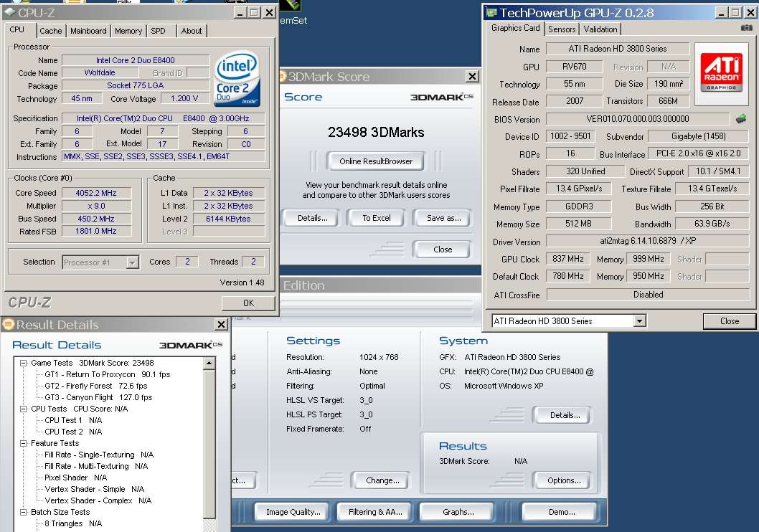Viewport: 759px width, 532px height.
Task: Click the GPU-Z screenshot camera icon
Action: (x=746, y=28)
